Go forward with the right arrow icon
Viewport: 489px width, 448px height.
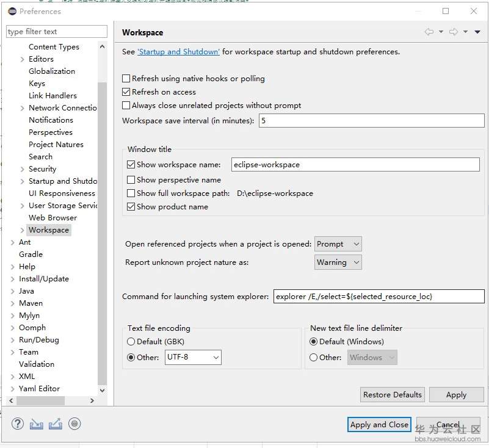coord(454,32)
